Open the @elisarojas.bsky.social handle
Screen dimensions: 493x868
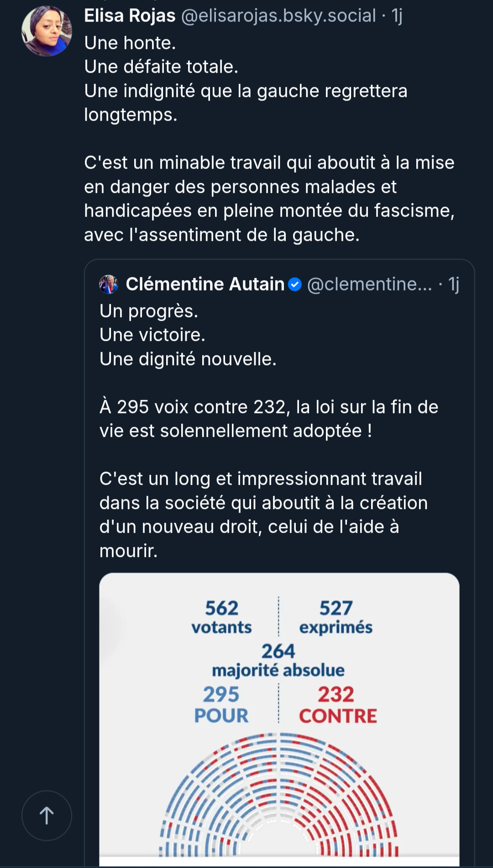(x=278, y=16)
